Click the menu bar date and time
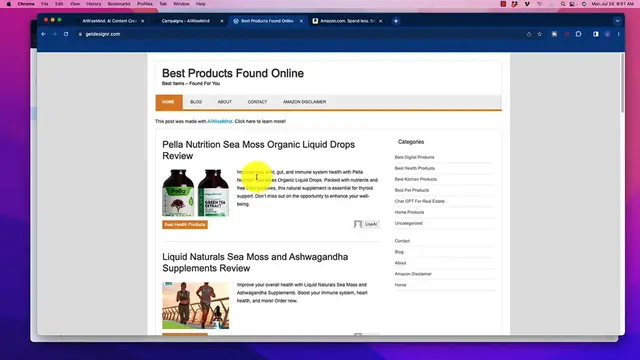The height and width of the screenshot is (360, 640). pos(613,4)
